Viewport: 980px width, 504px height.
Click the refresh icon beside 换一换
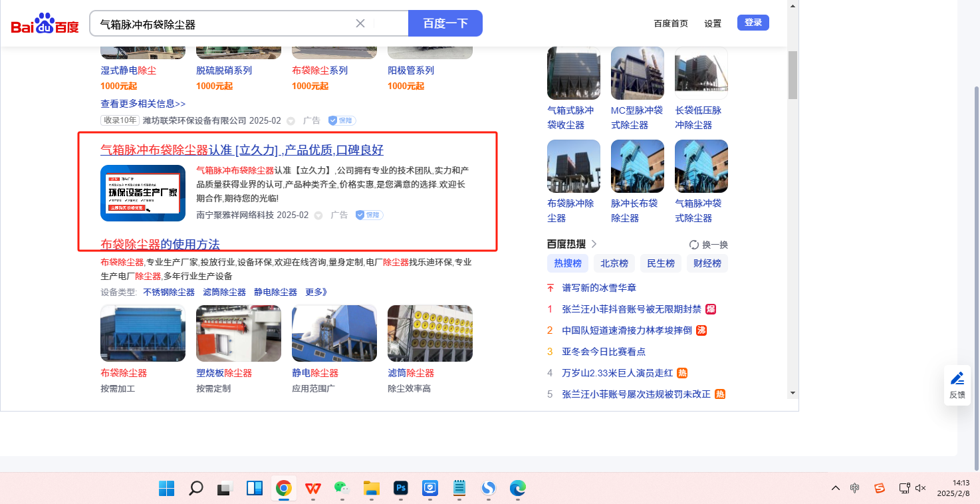[x=694, y=245]
